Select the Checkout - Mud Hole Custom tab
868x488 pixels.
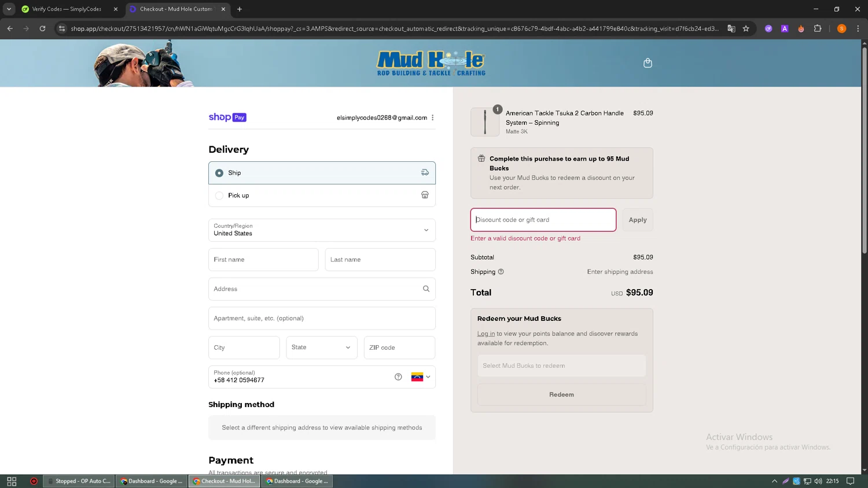click(177, 9)
